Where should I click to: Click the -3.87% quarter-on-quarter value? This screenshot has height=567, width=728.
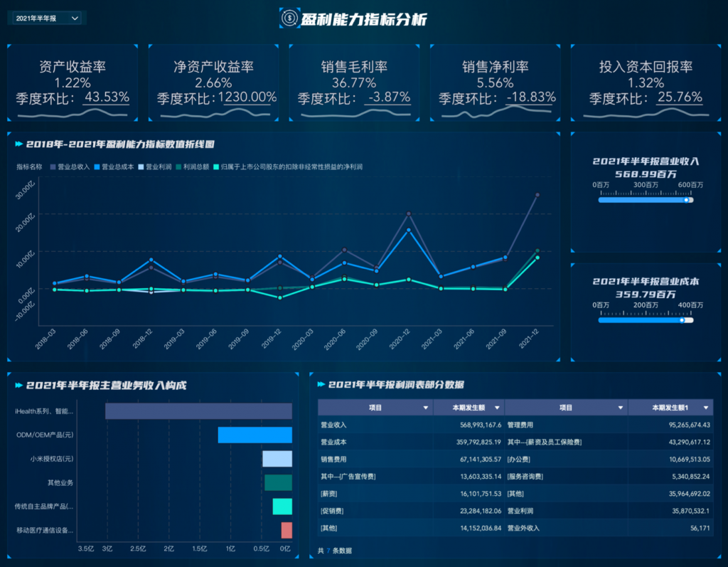coord(389,97)
